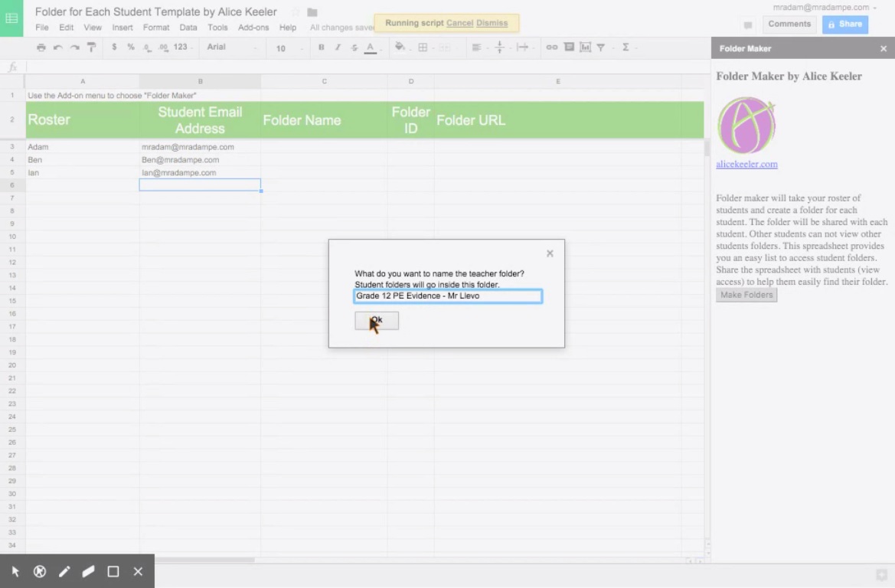The height and width of the screenshot is (588, 895).
Task: Open the borders tool
Action: pos(423,47)
